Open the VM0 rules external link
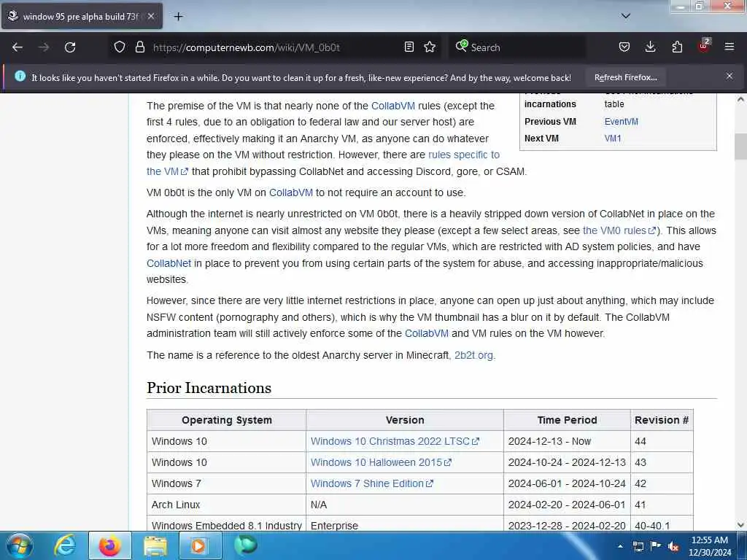The width and height of the screenshot is (747, 560). [x=619, y=230]
